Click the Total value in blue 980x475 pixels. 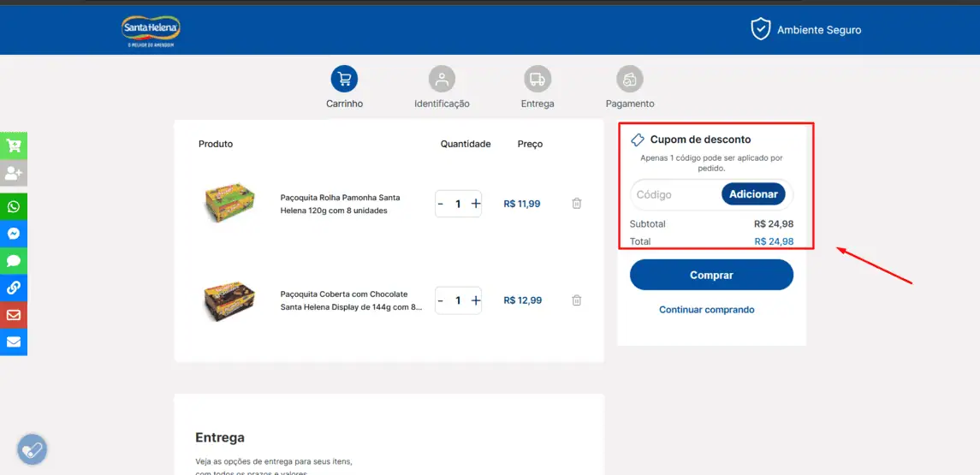coord(774,241)
